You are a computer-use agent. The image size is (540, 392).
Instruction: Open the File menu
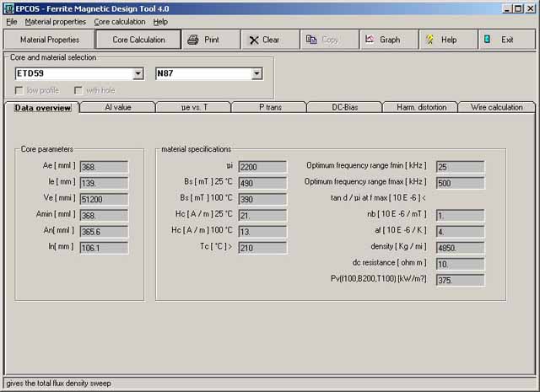[11, 22]
